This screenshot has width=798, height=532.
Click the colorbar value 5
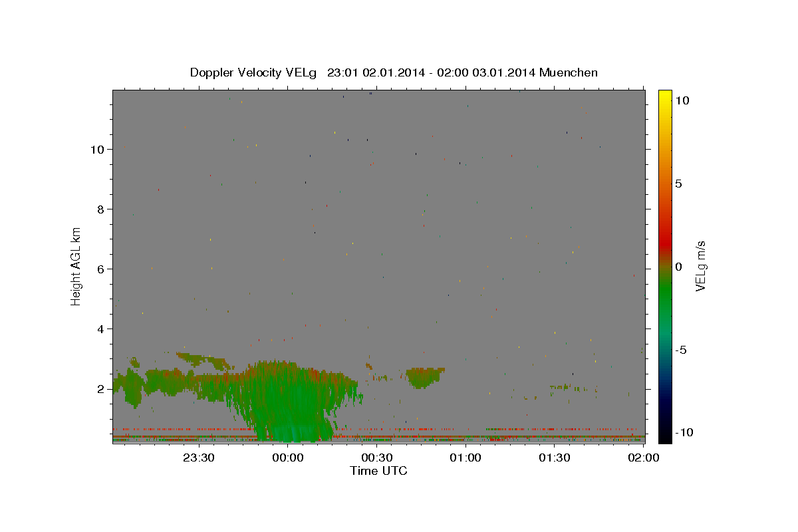(x=679, y=184)
